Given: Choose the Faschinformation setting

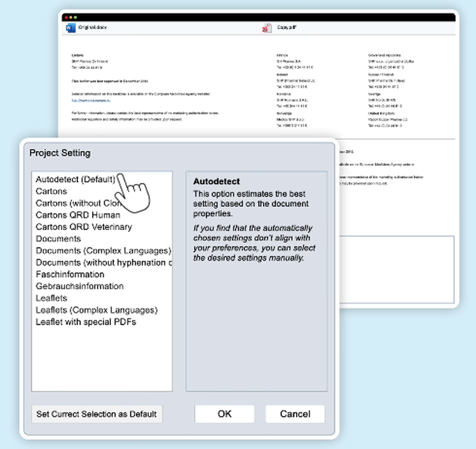Looking at the screenshot, I should pos(70,274).
